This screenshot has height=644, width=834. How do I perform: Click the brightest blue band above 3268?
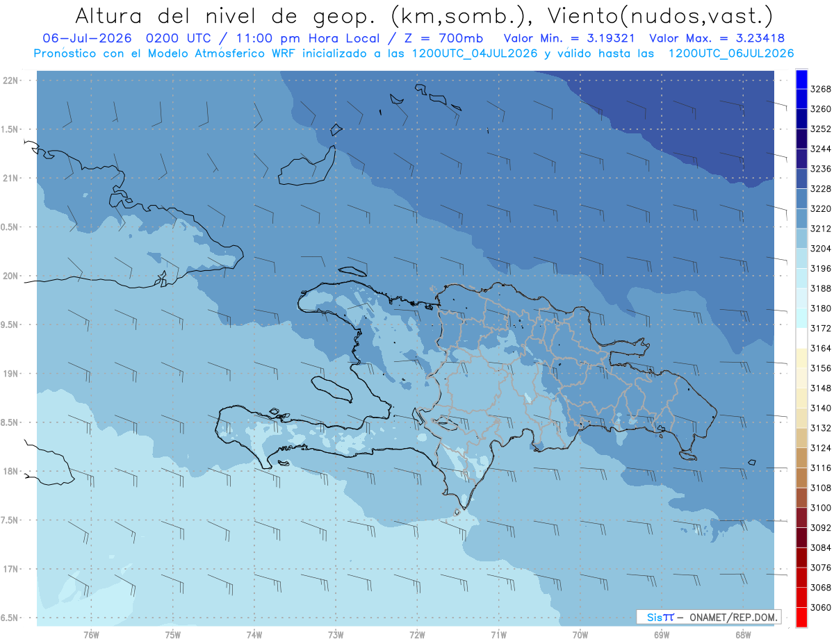click(x=801, y=79)
